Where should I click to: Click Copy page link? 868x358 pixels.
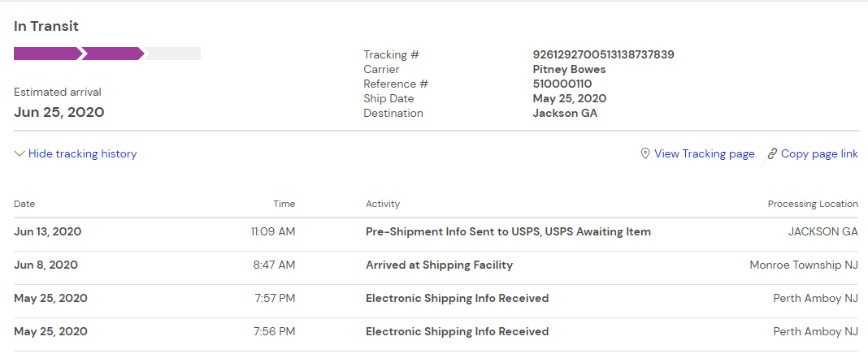pyautogui.click(x=819, y=153)
